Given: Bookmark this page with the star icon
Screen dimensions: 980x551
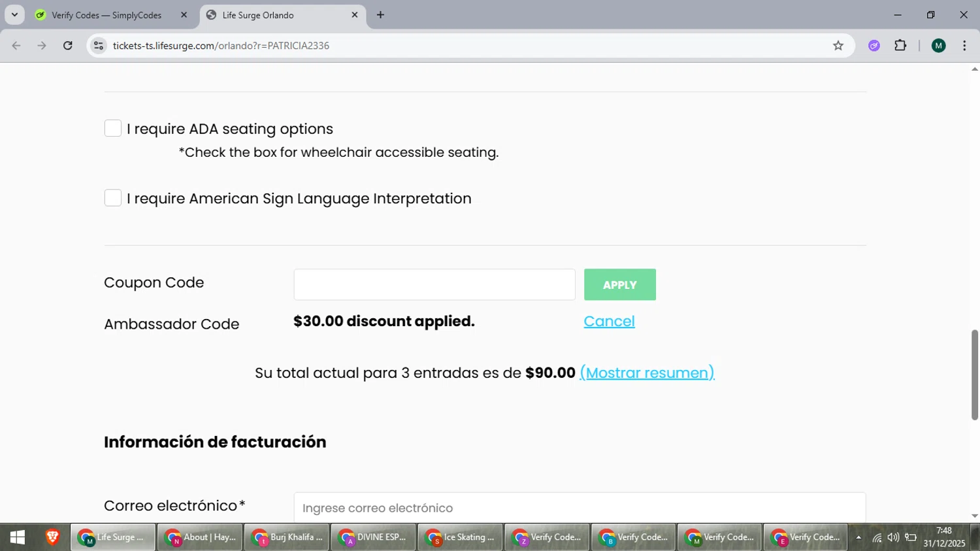Looking at the screenshot, I should click(x=838, y=46).
